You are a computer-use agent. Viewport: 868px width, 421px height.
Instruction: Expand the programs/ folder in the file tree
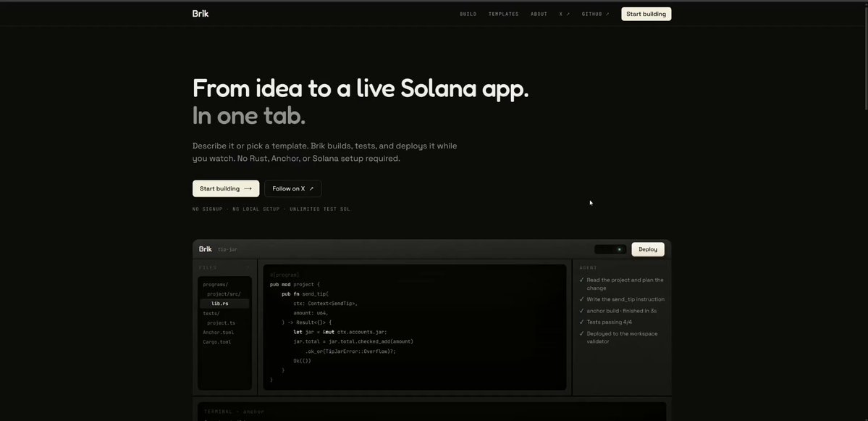(x=215, y=285)
